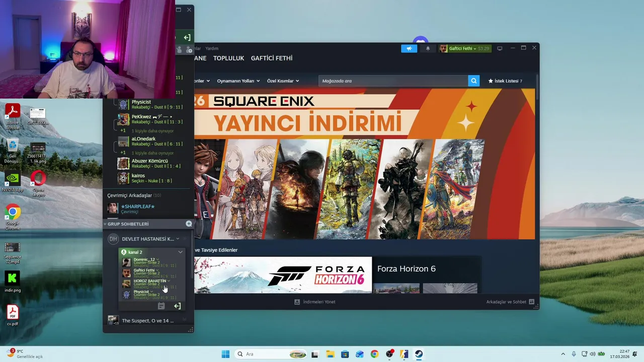Open Özel Kısımlar dropdown menu
644x362 pixels.
[283, 80]
